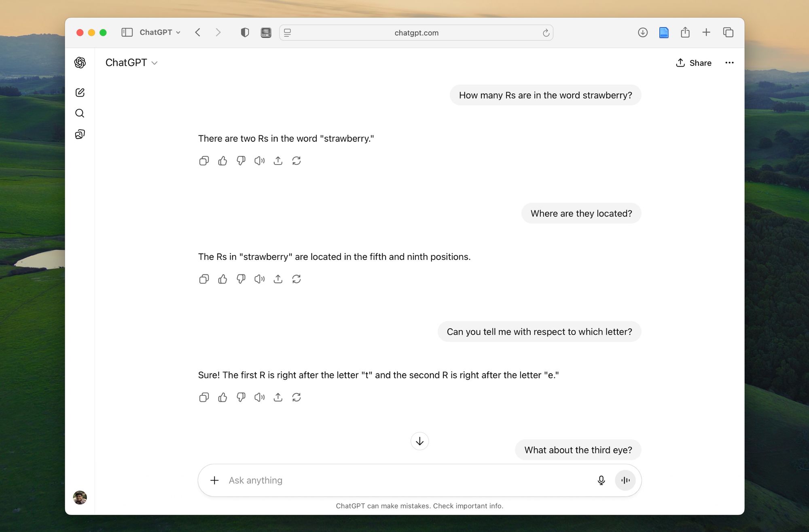Regenerate the "fifth and ninth positions" response
809x532 pixels.
pyautogui.click(x=296, y=279)
